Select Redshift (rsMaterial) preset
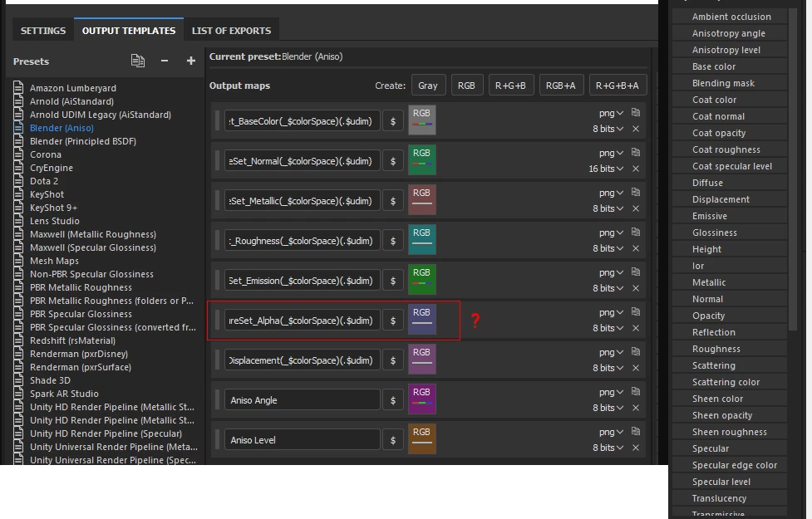 pyautogui.click(x=72, y=340)
